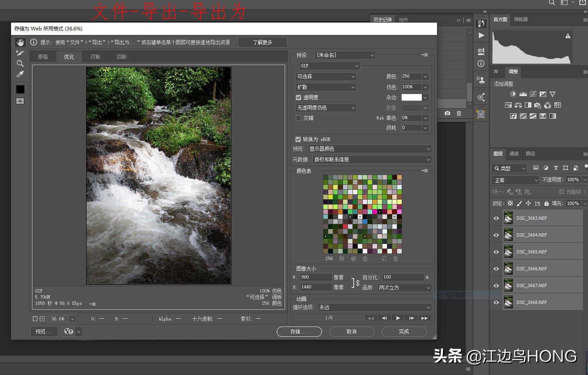588x375 pixels.
Task: Enable the 交错 interlaced checkbox
Action: (298, 118)
